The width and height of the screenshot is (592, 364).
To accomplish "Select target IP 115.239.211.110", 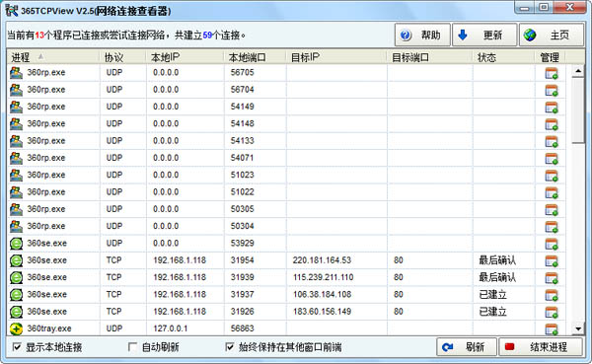I will [x=324, y=277].
